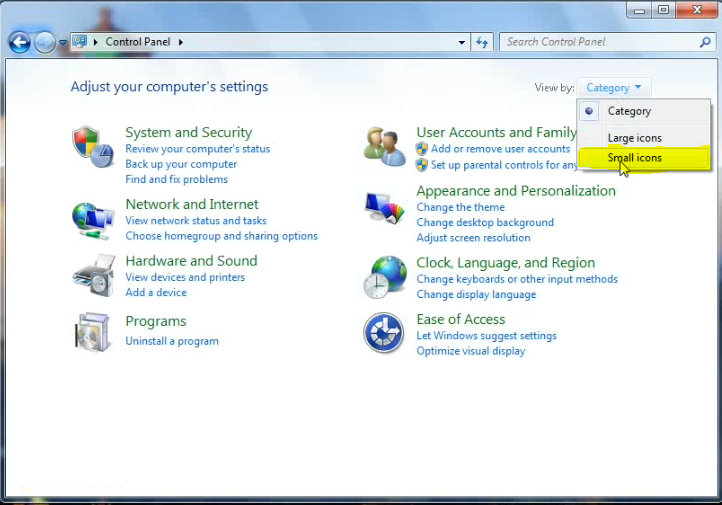The width and height of the screenshot is (722, 505).
Task: Open Back up your computer
Action: pyautogui.click(x=181, y=164)
